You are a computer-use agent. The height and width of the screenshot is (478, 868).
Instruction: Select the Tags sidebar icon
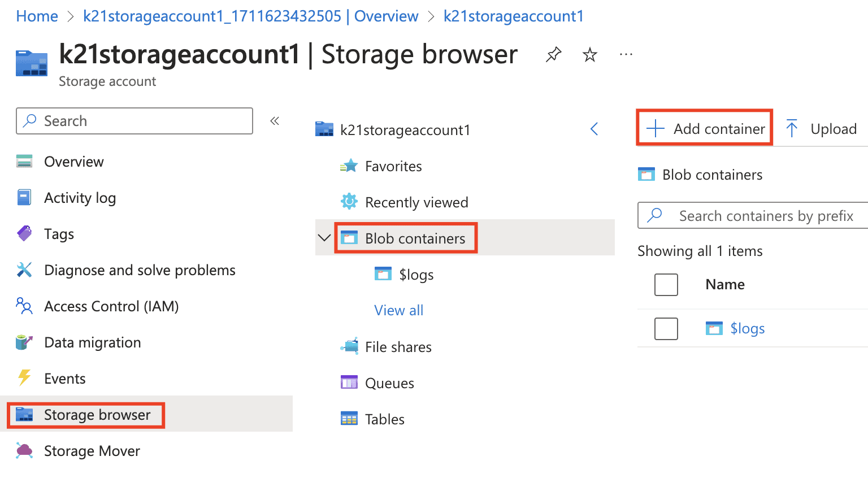coord(24,233)
